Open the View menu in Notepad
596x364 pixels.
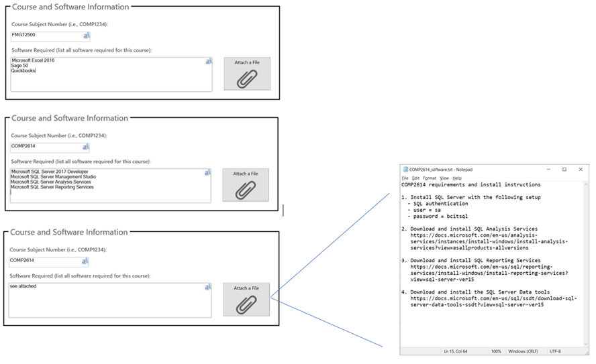(444, 178)
